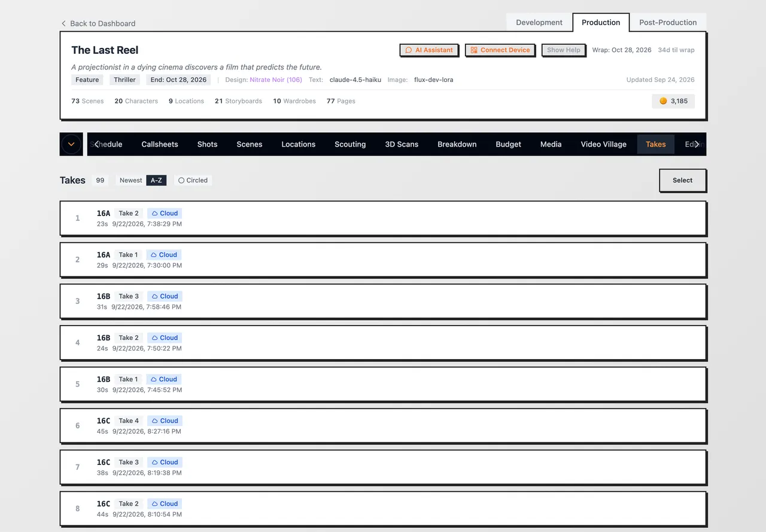Sort takes by Newest
This screenshot has height=532, width=766.
[131, 180]
